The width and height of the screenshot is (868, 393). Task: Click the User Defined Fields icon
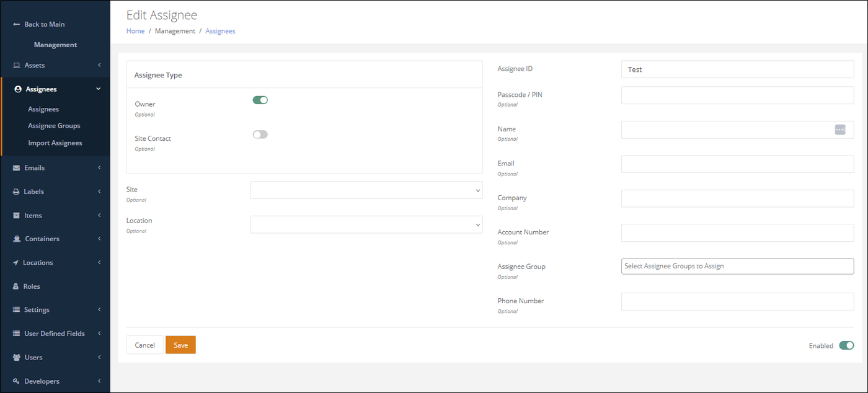click(x=17, y=333)
